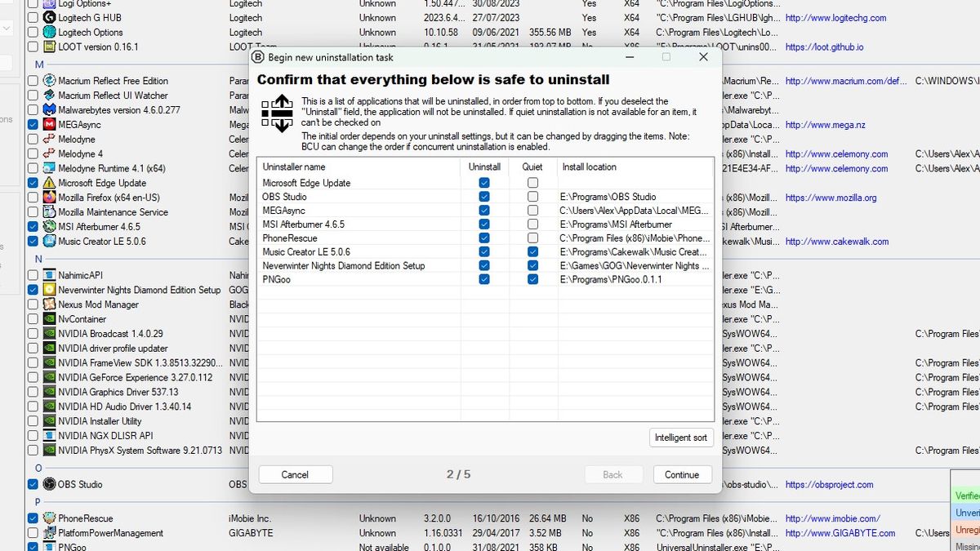Click the PhoneRescue iMobie icon

(47, 518)
